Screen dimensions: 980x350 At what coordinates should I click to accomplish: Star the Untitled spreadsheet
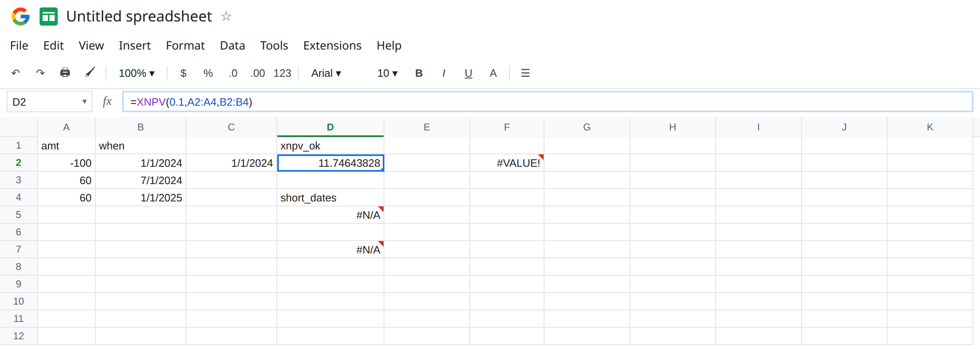click(226, 17)
